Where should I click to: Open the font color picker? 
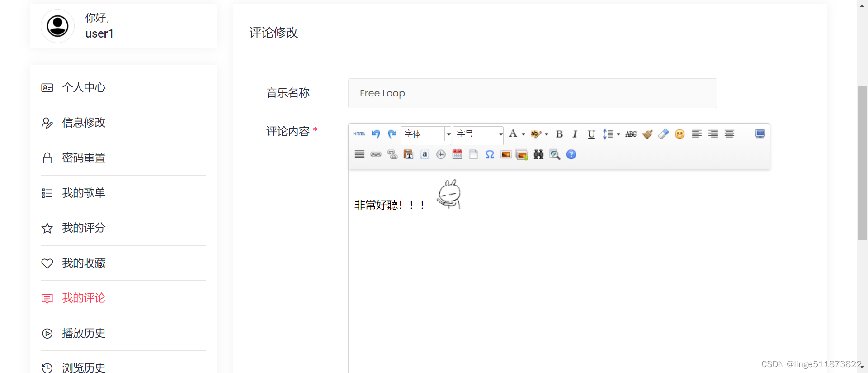click(516, 134)
